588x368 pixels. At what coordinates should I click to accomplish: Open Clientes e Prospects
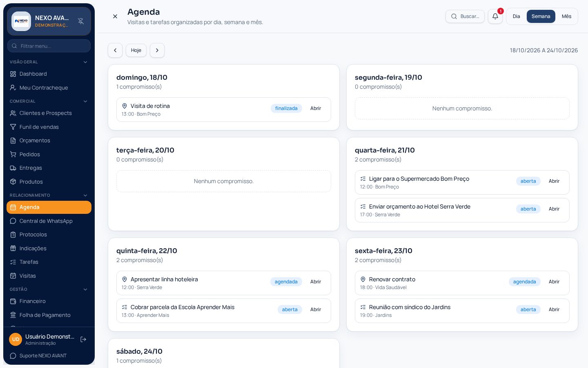tap(49, 113)
